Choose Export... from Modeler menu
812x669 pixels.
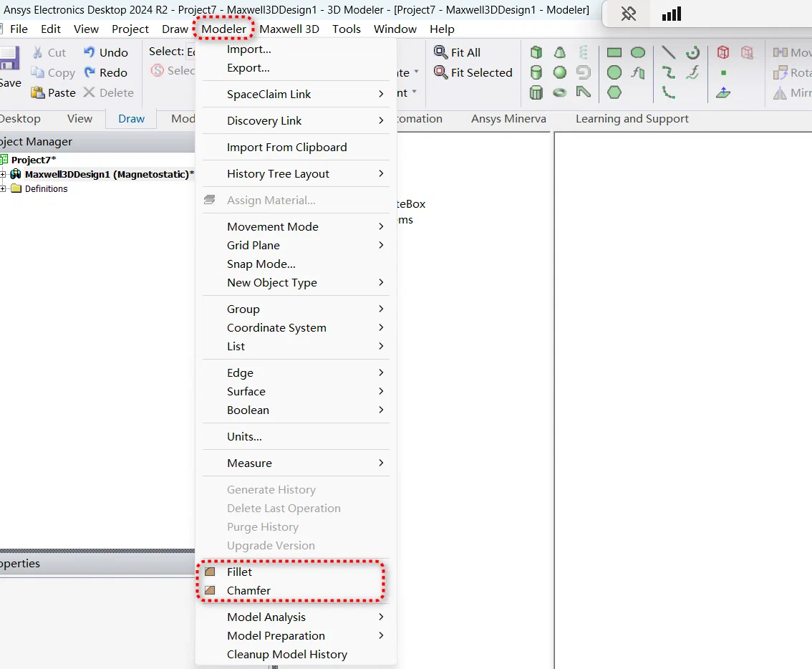pyautogui.click(x=296, y=68)
